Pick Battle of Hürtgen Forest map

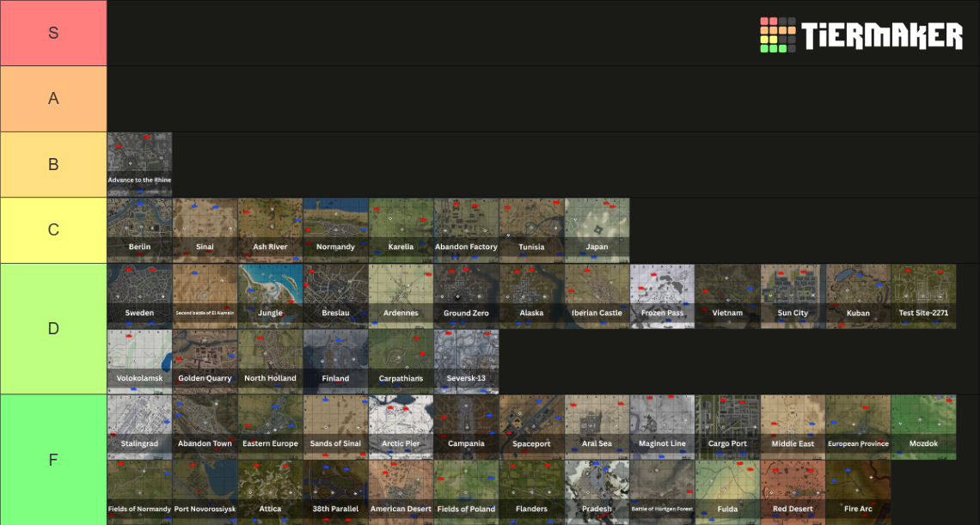(662, 492)
